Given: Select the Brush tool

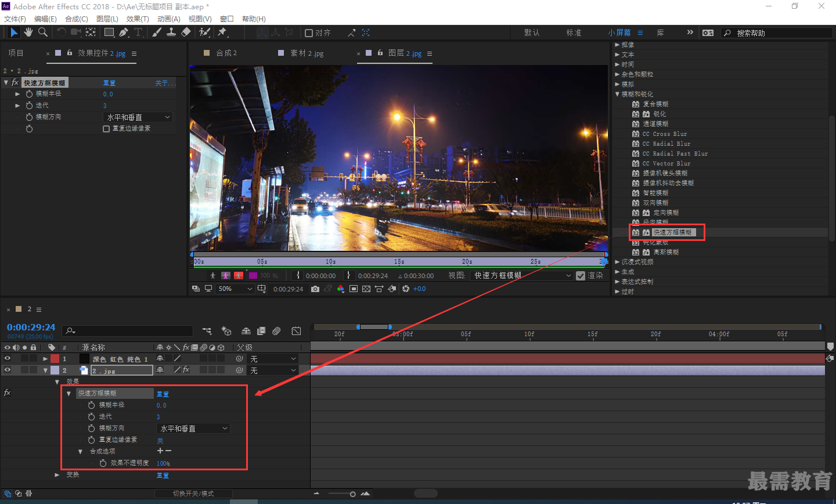Looking at the screenshot, I should pos(157,33).
